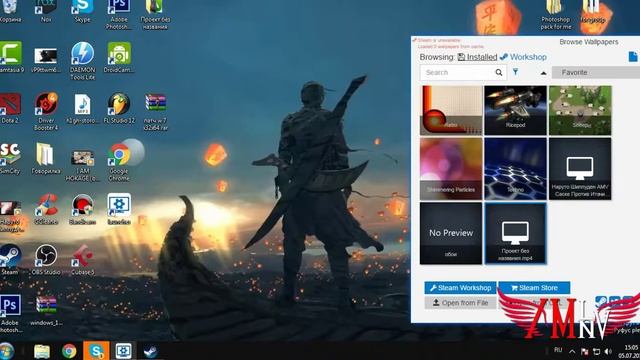Select the I AM HOKAGE video file
This screenshot has height=360, width=640.
82,165
